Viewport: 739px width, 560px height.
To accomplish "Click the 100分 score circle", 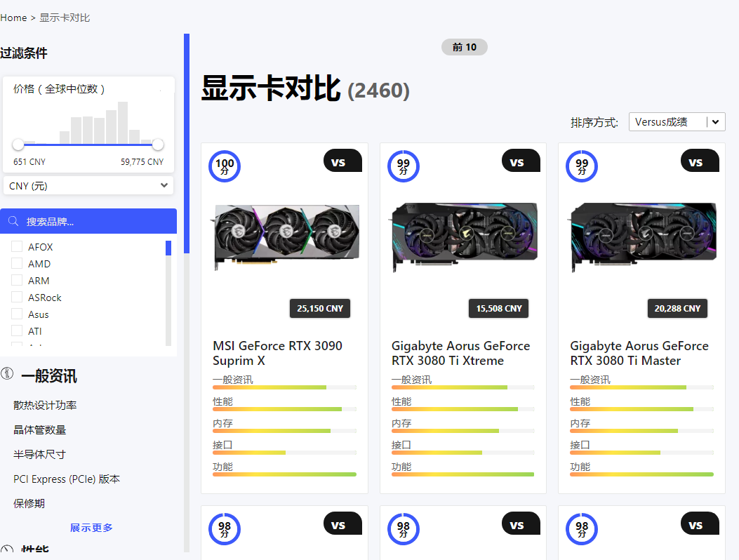I will [225, 166].
